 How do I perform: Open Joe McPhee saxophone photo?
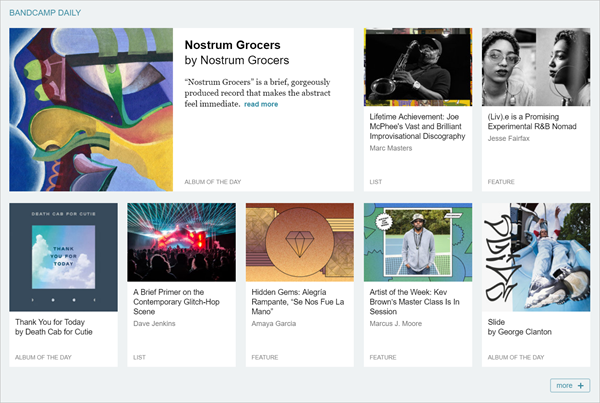[x=418, y=67]
